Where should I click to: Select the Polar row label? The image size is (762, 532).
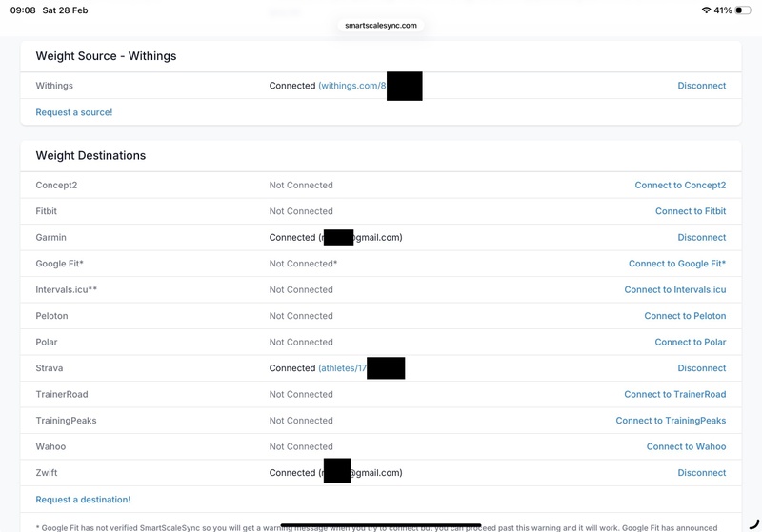point(46,343)
